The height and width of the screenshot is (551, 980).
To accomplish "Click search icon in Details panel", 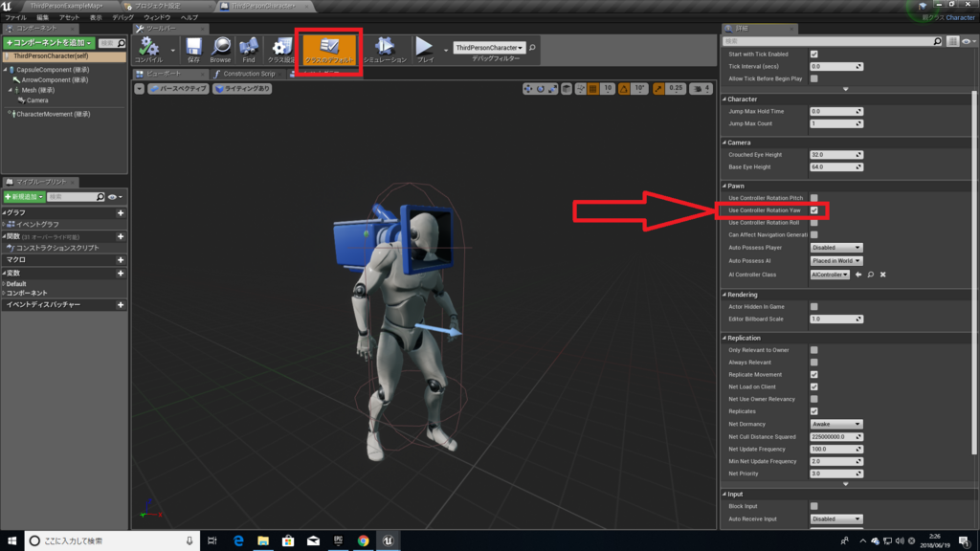I will pyautogui.click(x=937, y=41).
